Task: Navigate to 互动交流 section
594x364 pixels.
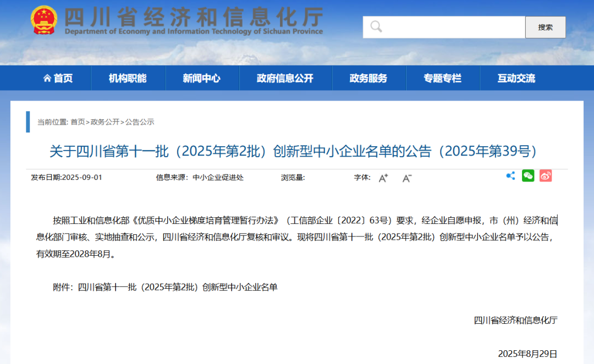Action: tap(516, 78)
